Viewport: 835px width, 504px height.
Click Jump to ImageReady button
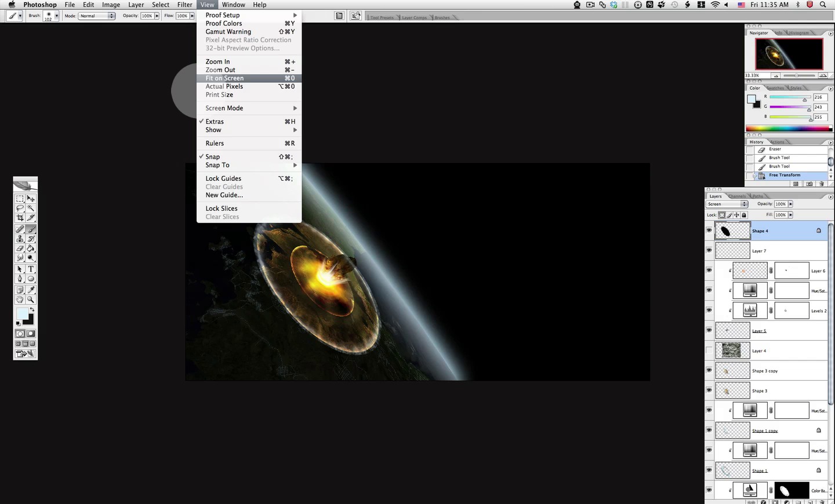pos(26,353)
